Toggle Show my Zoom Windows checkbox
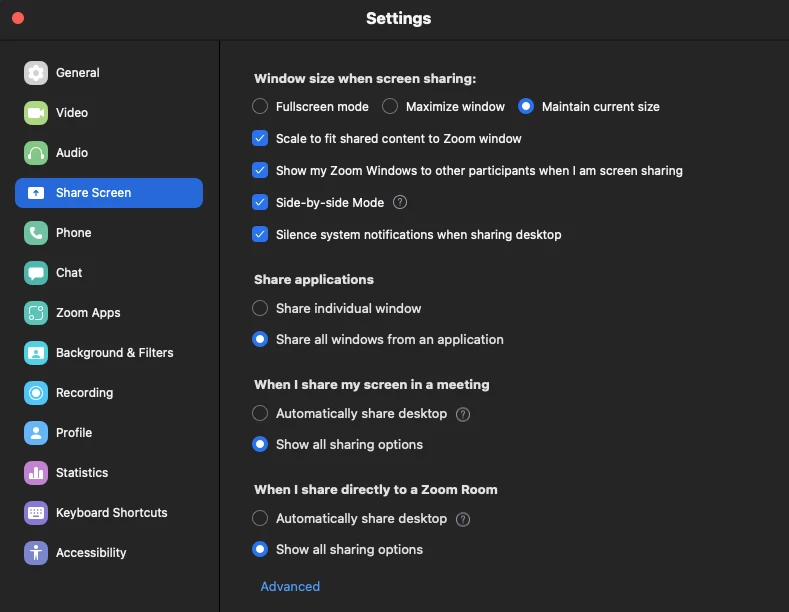This screenshot has width=789, height=612. click(x=260, y=171)
